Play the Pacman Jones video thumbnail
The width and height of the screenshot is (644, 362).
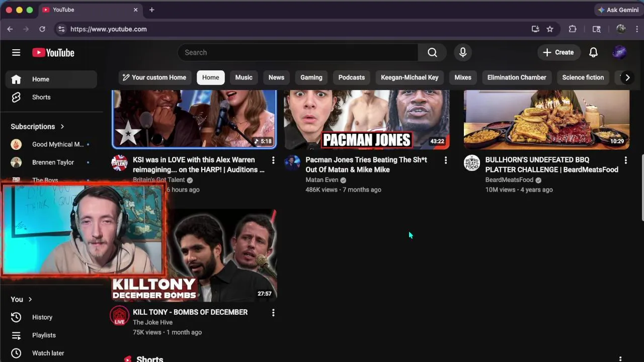click(367, 119)
